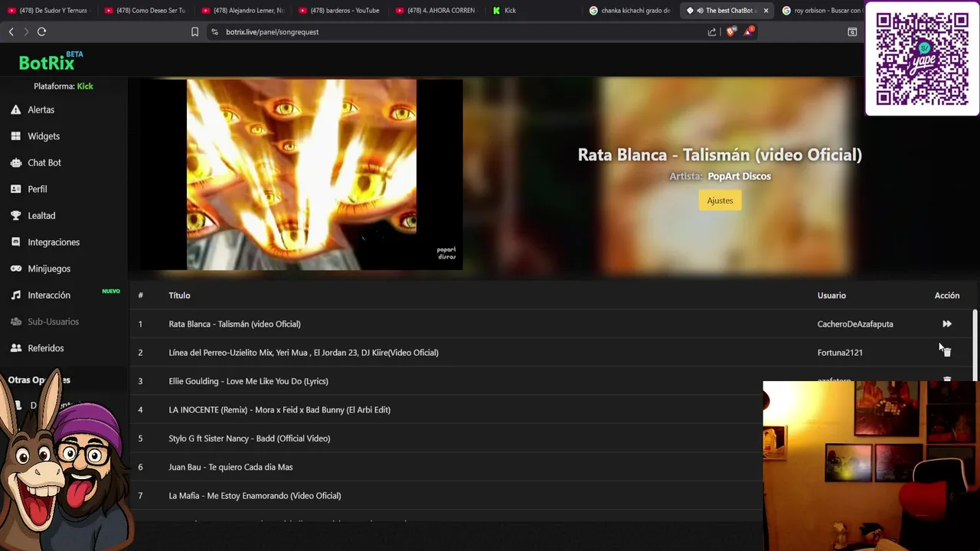The image size is (980, 551).
Task: Click the Acción column header
Action: [x=947, y=295]
